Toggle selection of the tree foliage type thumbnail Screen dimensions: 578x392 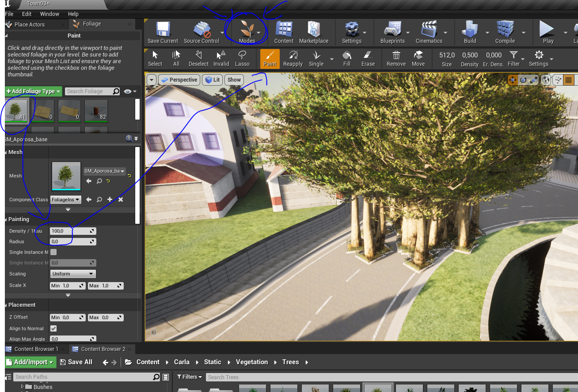pyautogui.click(x=16, y=110)
